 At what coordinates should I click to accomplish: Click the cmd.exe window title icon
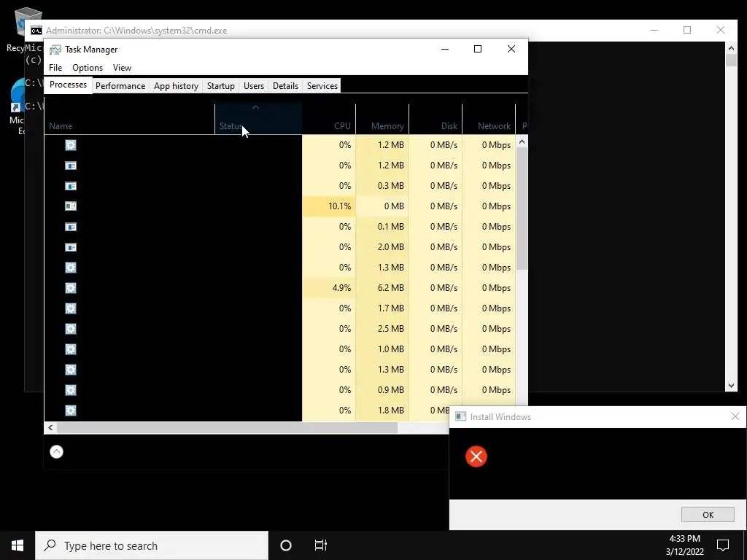click(x=36, y=31)
